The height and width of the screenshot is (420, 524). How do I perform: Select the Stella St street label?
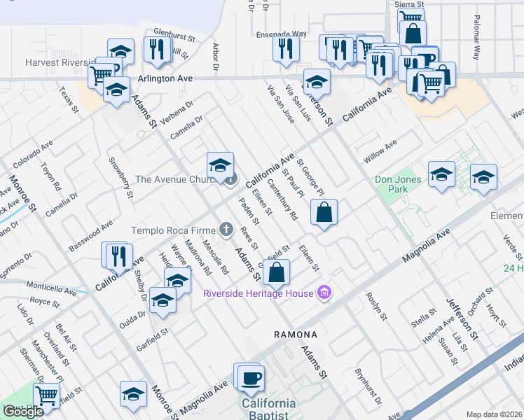[424, 318]
